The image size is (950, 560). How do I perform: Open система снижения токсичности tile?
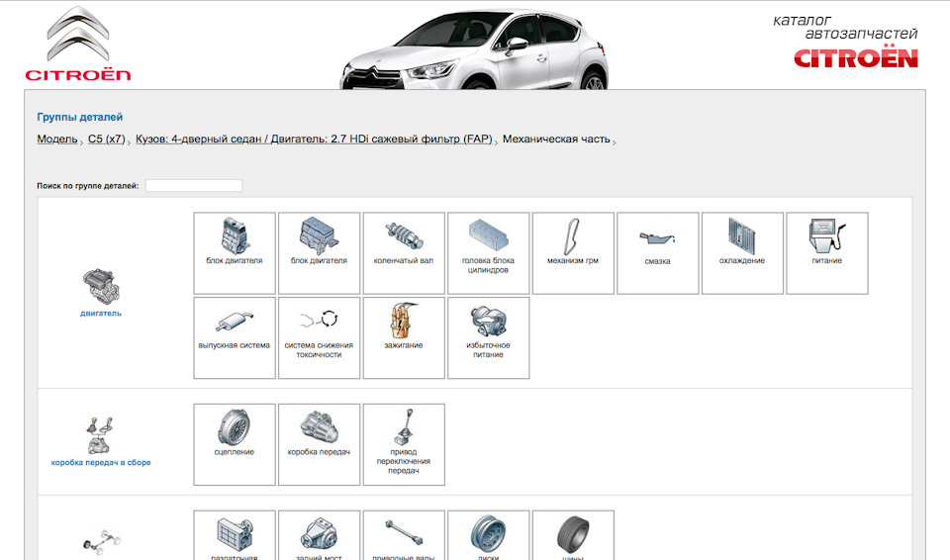click(x=320, y=338)
